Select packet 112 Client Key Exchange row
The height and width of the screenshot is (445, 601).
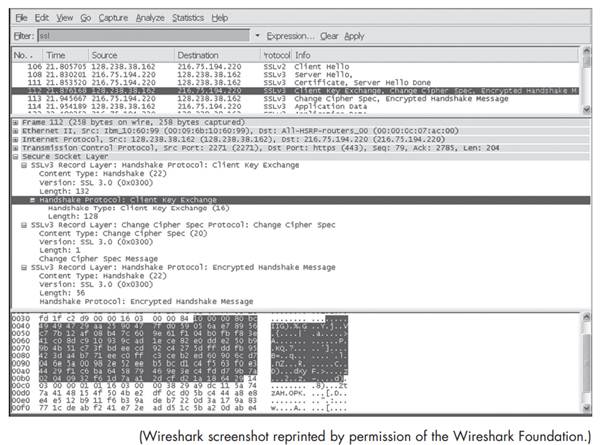(295, 91)
